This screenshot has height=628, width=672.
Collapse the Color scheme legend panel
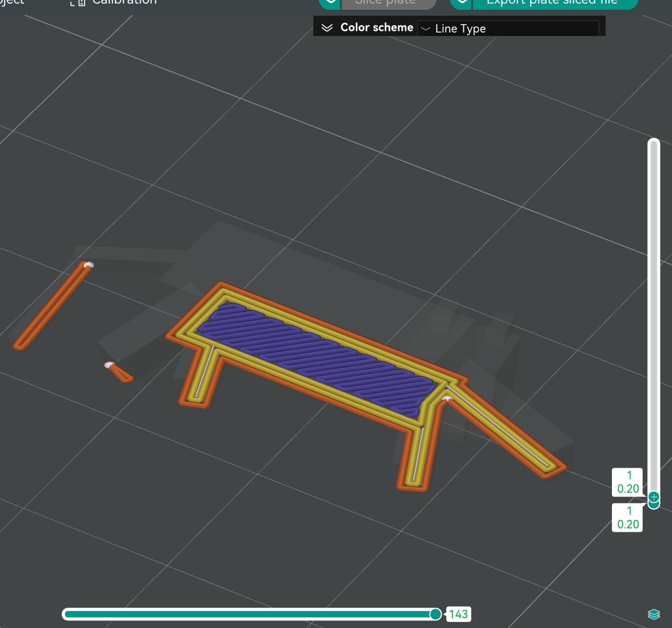(x=327, y=28)
